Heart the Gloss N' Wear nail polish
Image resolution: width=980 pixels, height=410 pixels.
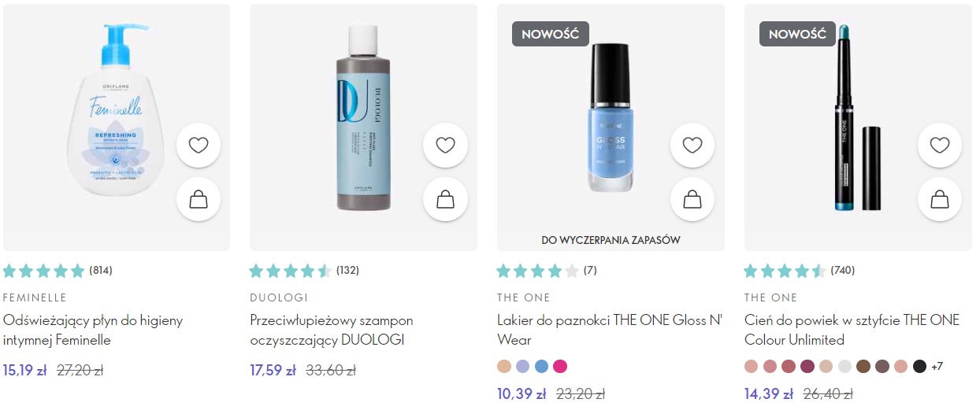click(x=692, y=146)
